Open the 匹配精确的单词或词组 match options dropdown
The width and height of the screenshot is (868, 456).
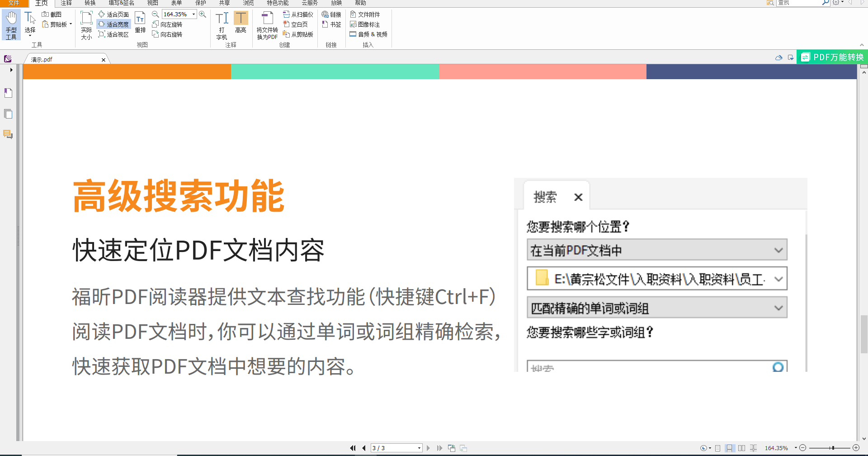tap(778, 307)
